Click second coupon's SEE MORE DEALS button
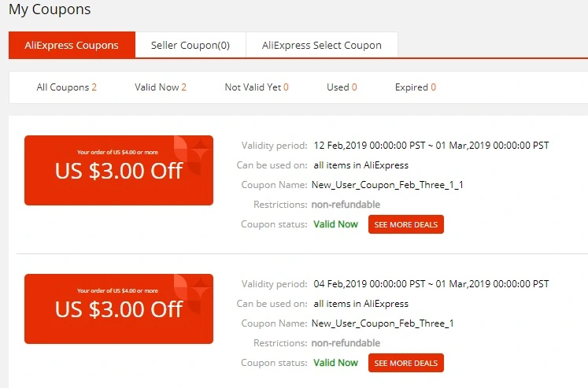The height and width of the screenshot is (388, 588). 405,363
